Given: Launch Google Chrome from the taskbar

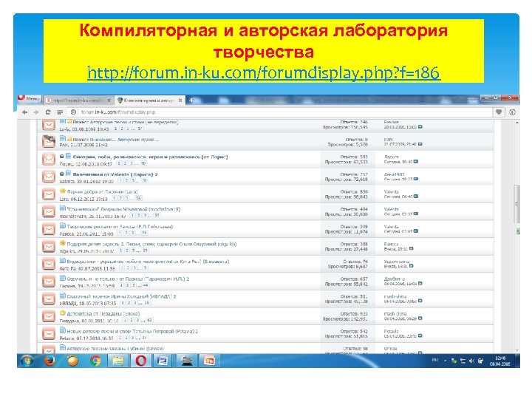Looking at the screenshot, I should (x=95, y=361).
